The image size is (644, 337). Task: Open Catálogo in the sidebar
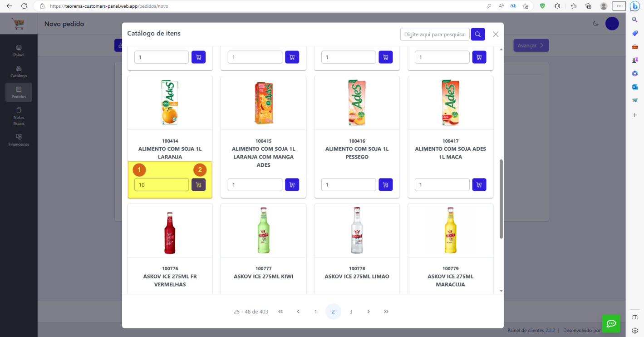tap(19, 72)
